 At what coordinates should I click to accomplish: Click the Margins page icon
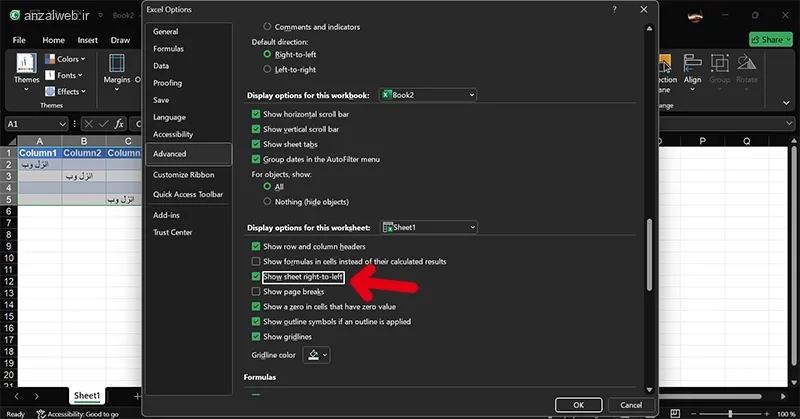(x=117, y=63)
